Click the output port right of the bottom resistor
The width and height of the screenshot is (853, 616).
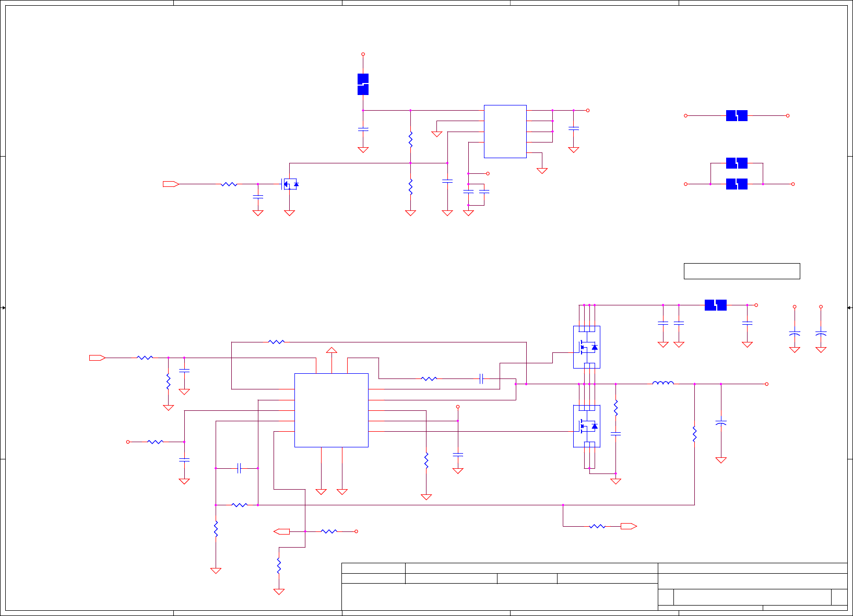click(x=629, y=526)
